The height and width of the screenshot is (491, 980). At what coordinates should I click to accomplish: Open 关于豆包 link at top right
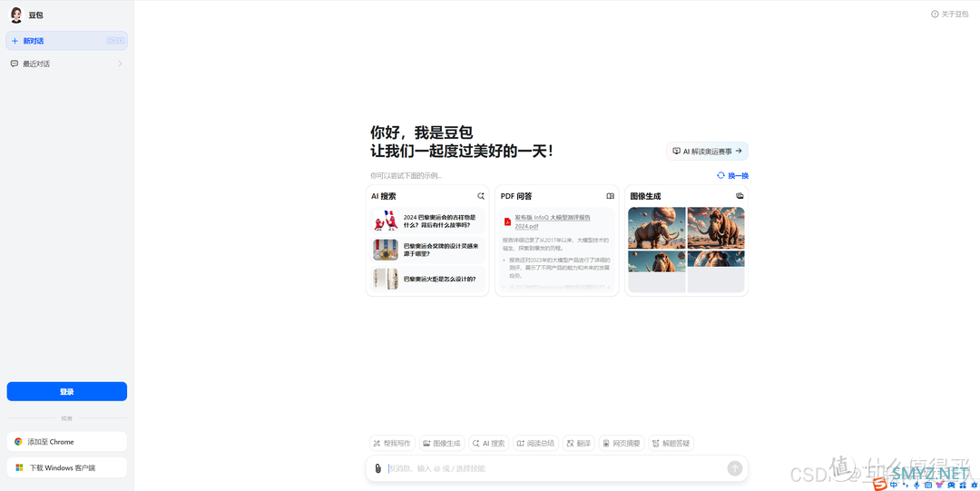click(949, 14)
